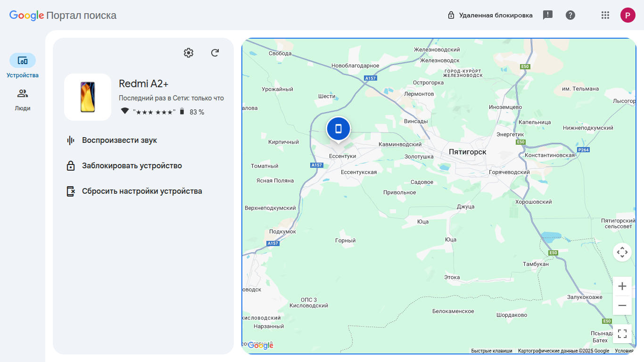
Task: Open the Google apps grid
Action: [605, 15]
